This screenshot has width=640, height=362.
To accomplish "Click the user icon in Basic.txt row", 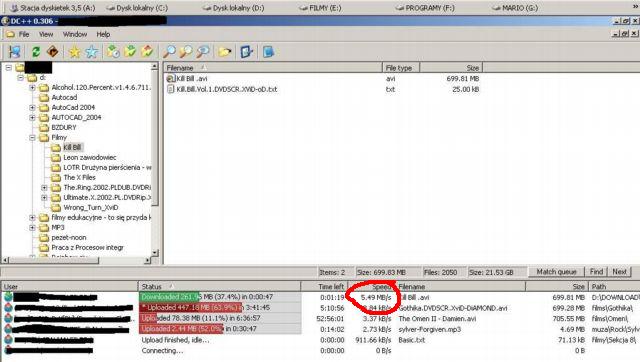I will point(9,340).
